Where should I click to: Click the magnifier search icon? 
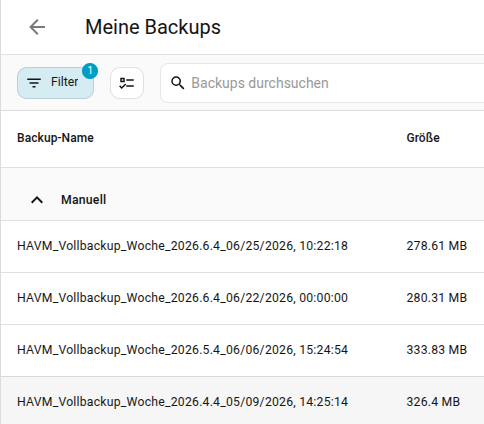tap(177, 83)
